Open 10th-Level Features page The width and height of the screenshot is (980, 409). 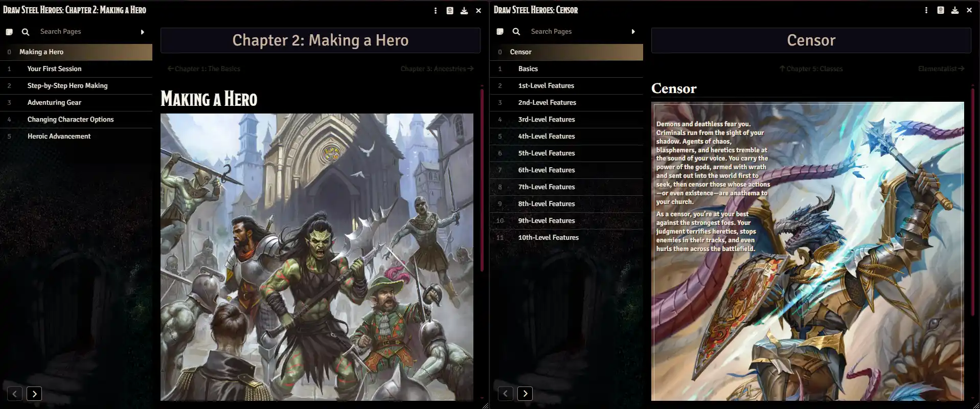[x=566, y=238]
